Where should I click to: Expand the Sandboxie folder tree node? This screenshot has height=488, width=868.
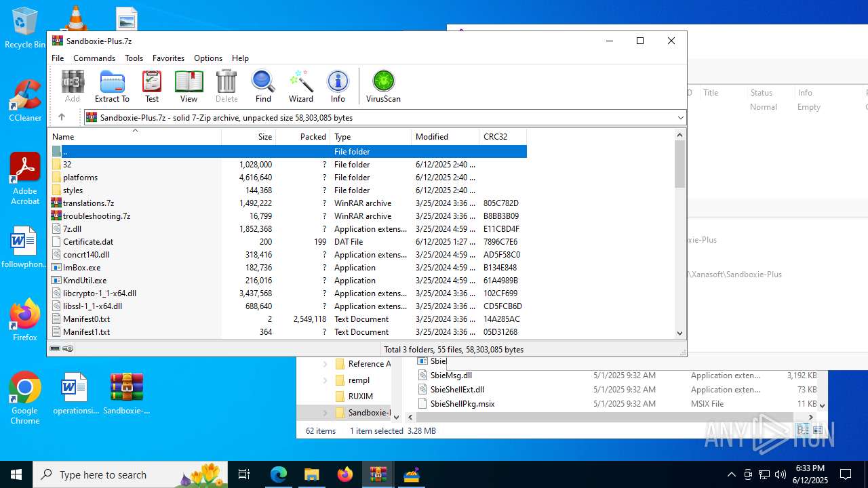point(325,413)
